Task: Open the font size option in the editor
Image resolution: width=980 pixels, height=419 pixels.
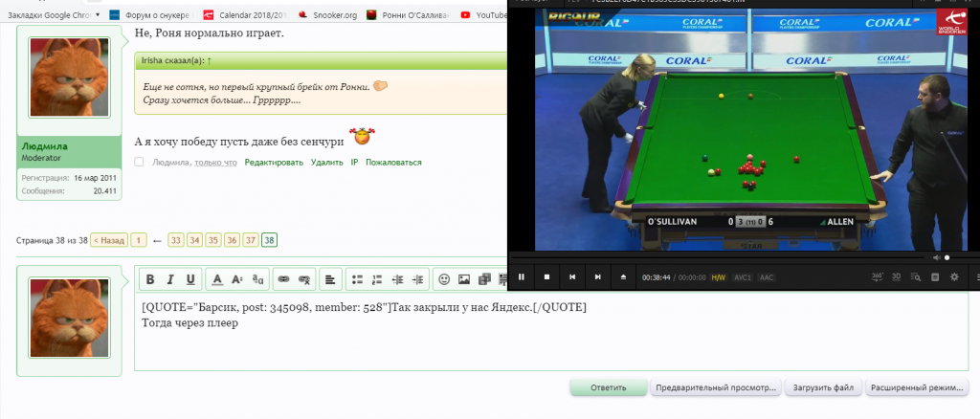Action: 237,279
